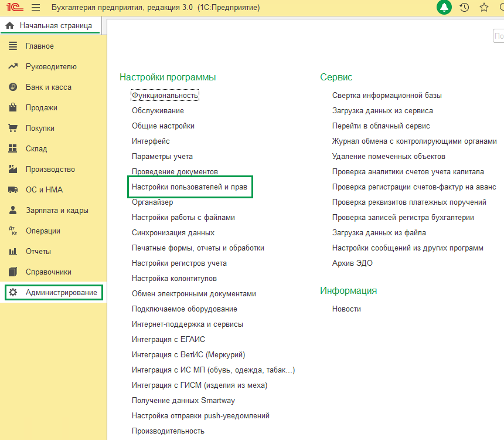Viewport: 504px width, 440px height.
Task: Click the Руководителю chart icon
Action: (13, 67)
